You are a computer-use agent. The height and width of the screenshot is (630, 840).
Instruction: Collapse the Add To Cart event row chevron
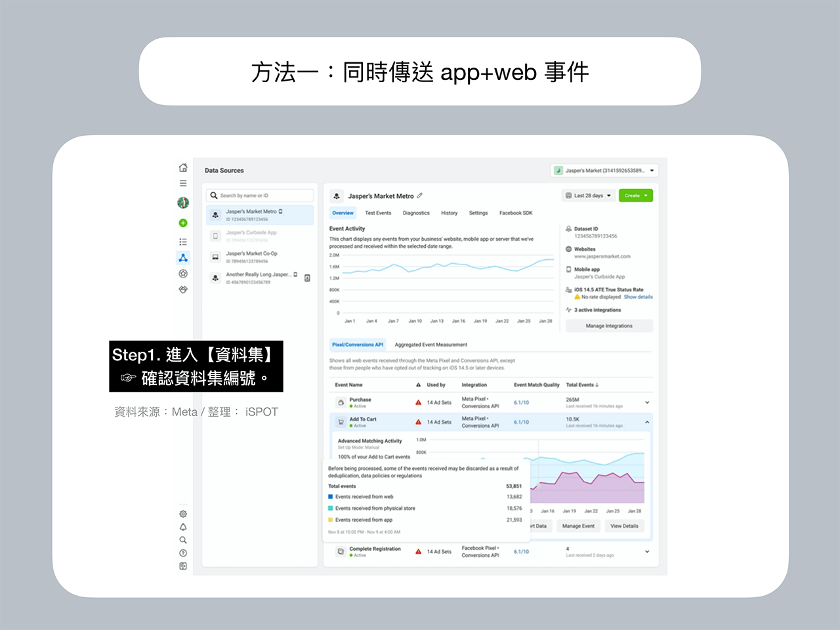647,422
